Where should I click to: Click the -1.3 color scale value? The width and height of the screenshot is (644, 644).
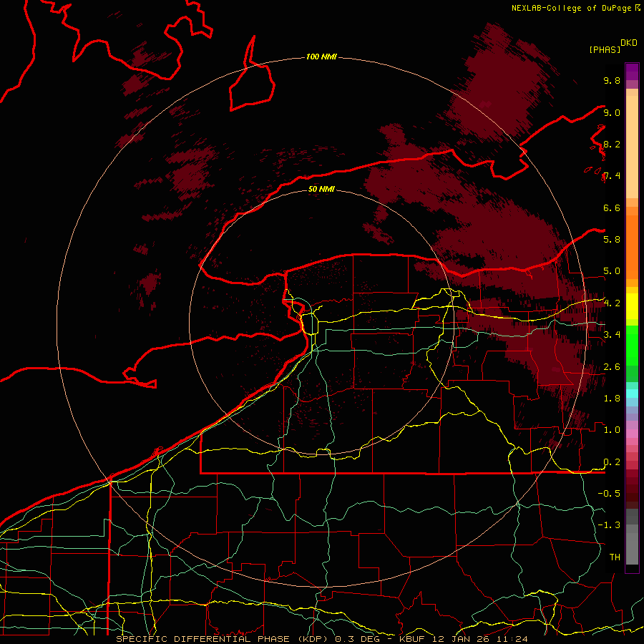point(609,525)
